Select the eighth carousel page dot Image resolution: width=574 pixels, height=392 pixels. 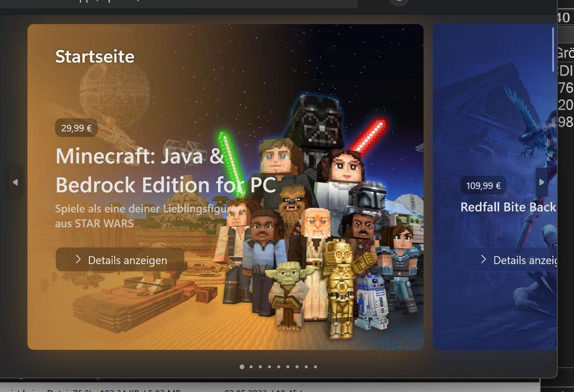click(306, 367)
